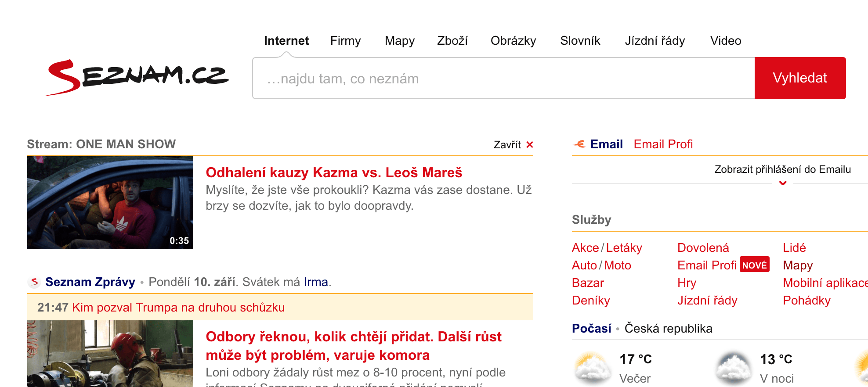868x387 pixels.
Task: Expand the Email login chevron
Action: pos(783,183)
